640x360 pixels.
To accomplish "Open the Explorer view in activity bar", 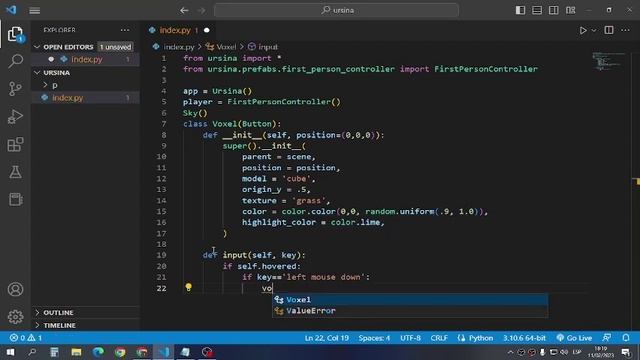I will coord(15,34).
